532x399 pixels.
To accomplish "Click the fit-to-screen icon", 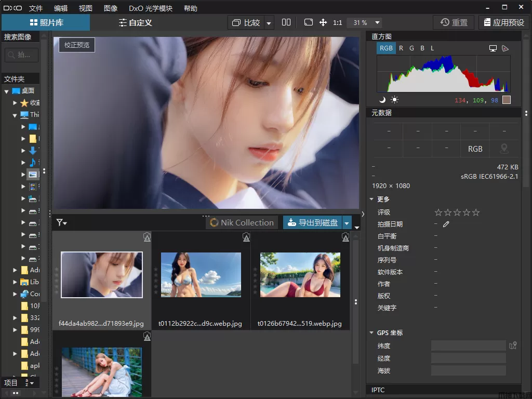I will [x=309, y=22].
